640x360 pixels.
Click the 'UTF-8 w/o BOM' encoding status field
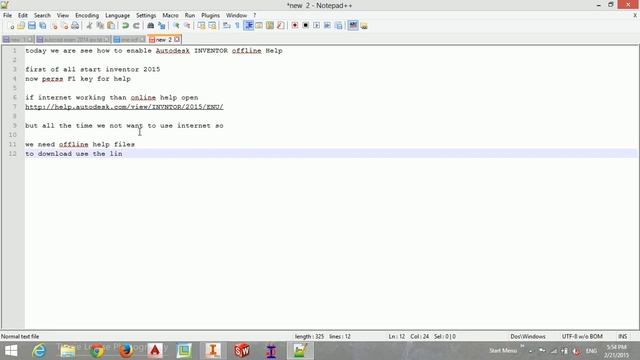click(582, 337)
